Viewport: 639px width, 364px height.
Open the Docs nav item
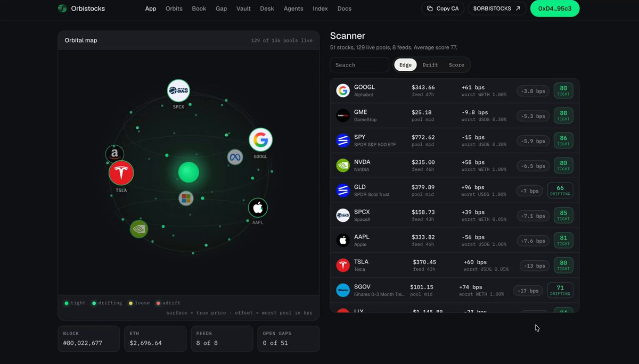coord(345,9)
